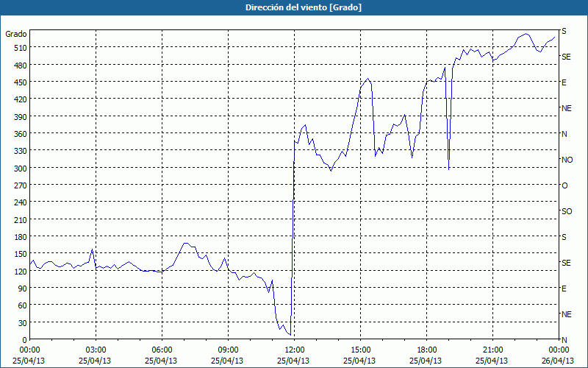Screen dimensions: 588x368
Task: Click the 'SO' compass label on the right axis
Action: [x=567, y=211]
